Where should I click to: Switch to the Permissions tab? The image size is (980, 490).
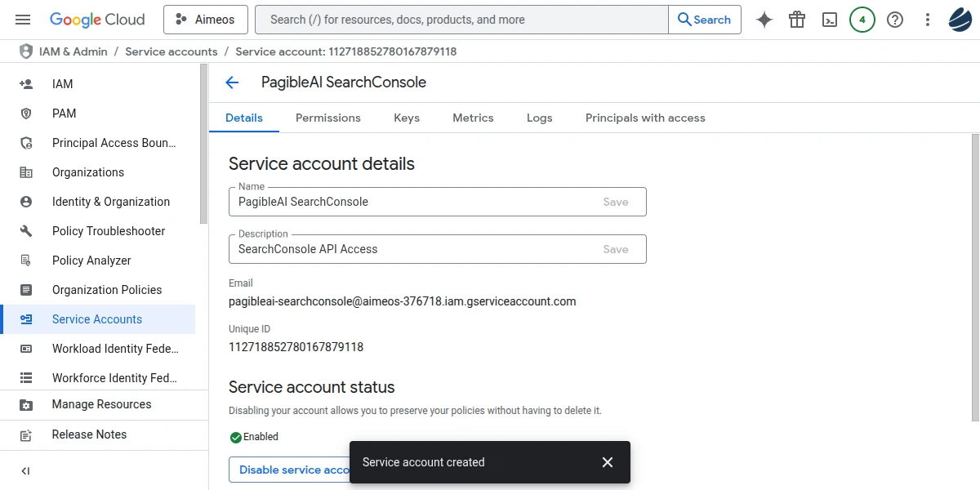point(327,118)
